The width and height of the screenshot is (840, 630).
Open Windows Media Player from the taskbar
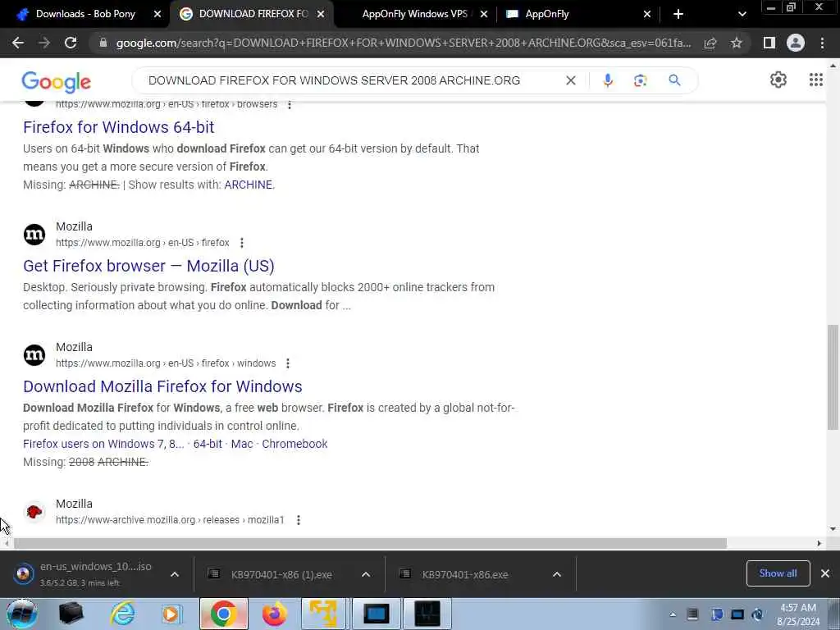pyautogui.click(x=171, y=614)
